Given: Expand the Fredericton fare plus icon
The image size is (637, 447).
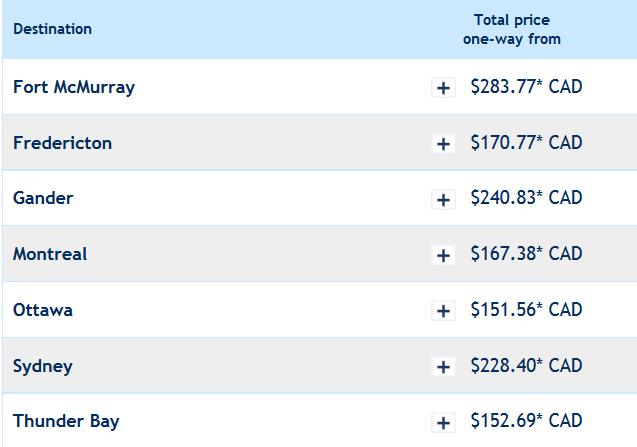Looking at the screenshot, I should pyautogui.click(x=443, y=144).
